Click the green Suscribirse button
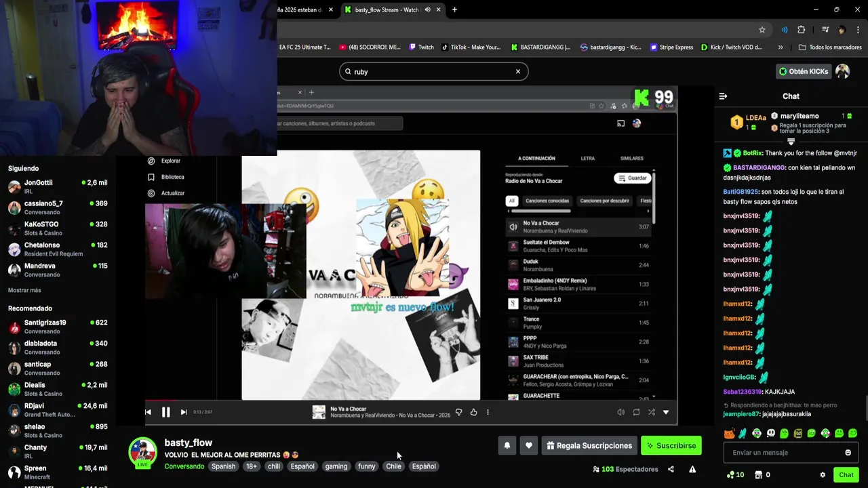This screenshot has width=868, height=488. 671,445
